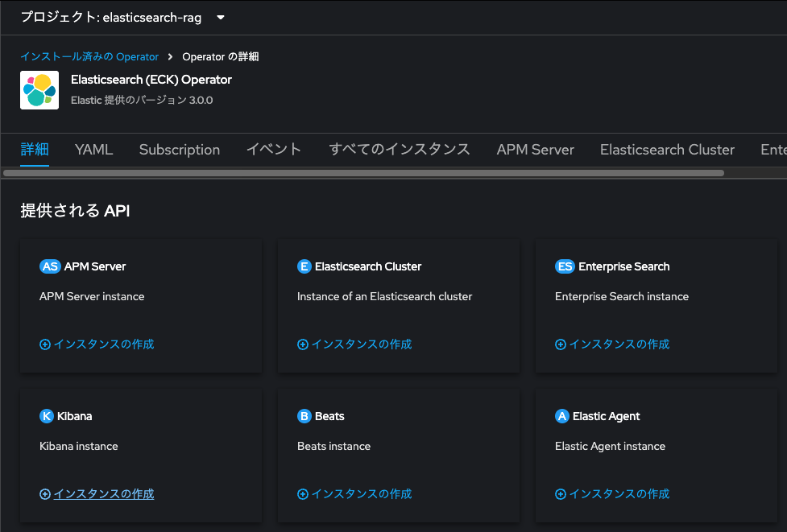Click the Elastic Agent card title
The image size is (787, 532).
pyautogui.click(x=606, y=416)
